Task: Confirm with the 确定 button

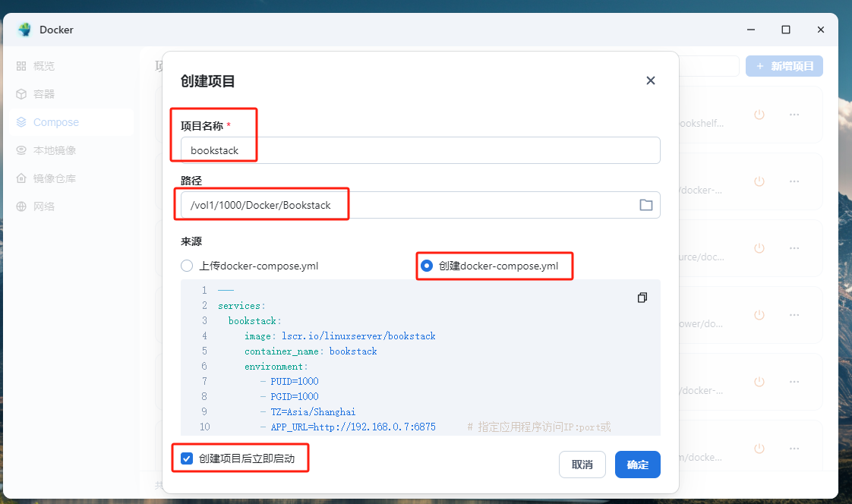Action: [x=637, y=465]
